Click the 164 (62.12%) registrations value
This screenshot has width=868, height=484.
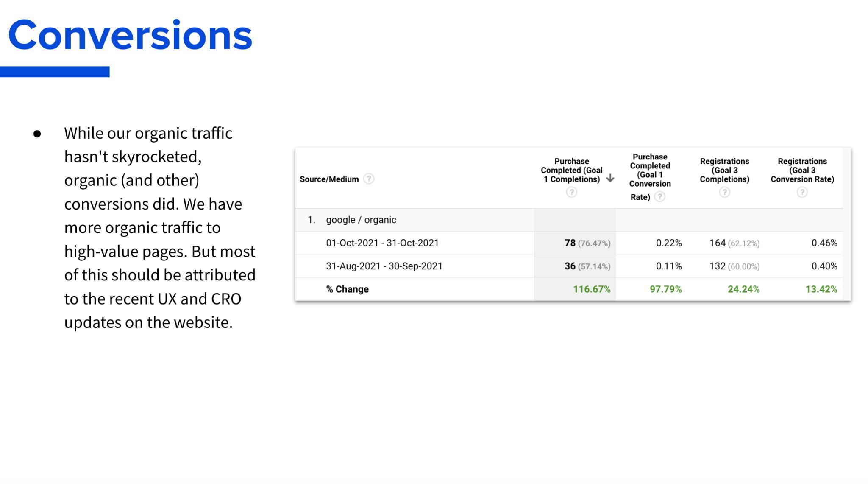pos(734,243)
